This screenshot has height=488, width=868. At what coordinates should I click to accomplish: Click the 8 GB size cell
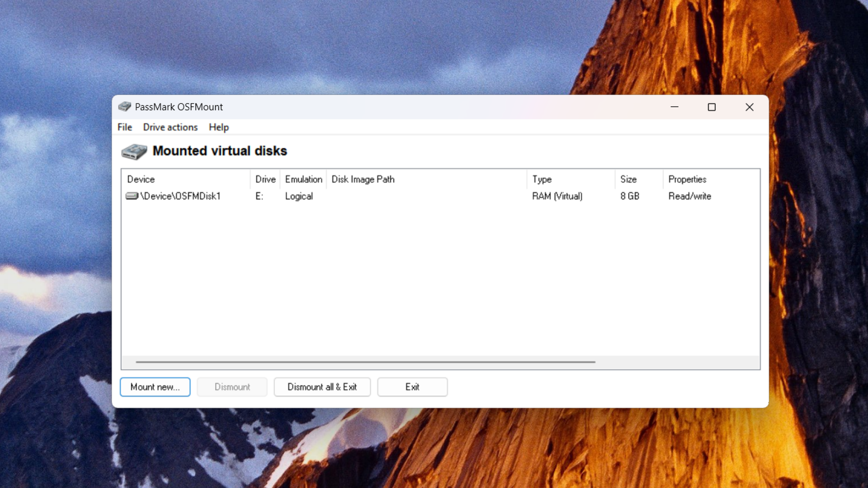click(x=629, y=196)
